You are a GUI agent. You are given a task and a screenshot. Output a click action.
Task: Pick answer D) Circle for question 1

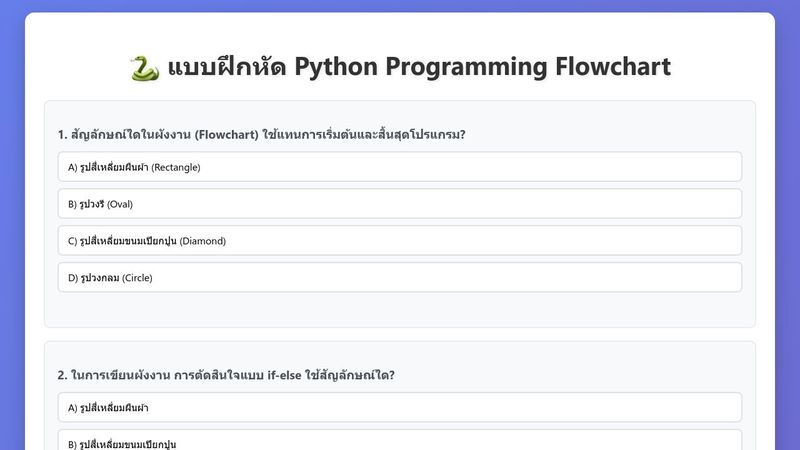pos(399,278)
